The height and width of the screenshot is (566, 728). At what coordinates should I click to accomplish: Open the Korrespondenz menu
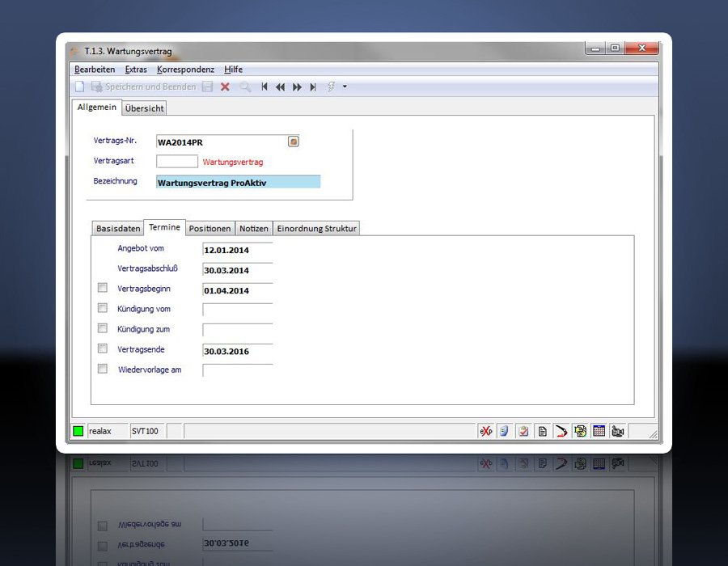point(186,70)
